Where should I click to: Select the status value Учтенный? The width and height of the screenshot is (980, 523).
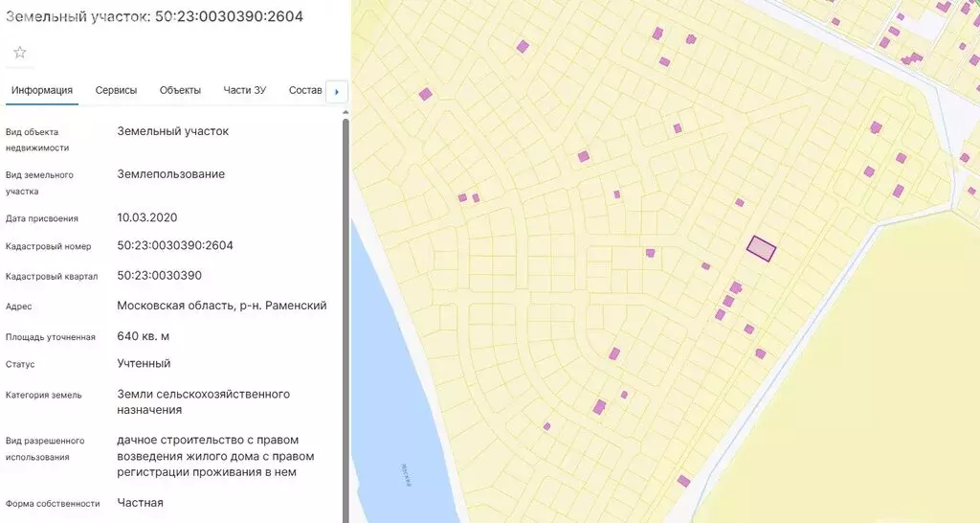(x=144, y=363)
